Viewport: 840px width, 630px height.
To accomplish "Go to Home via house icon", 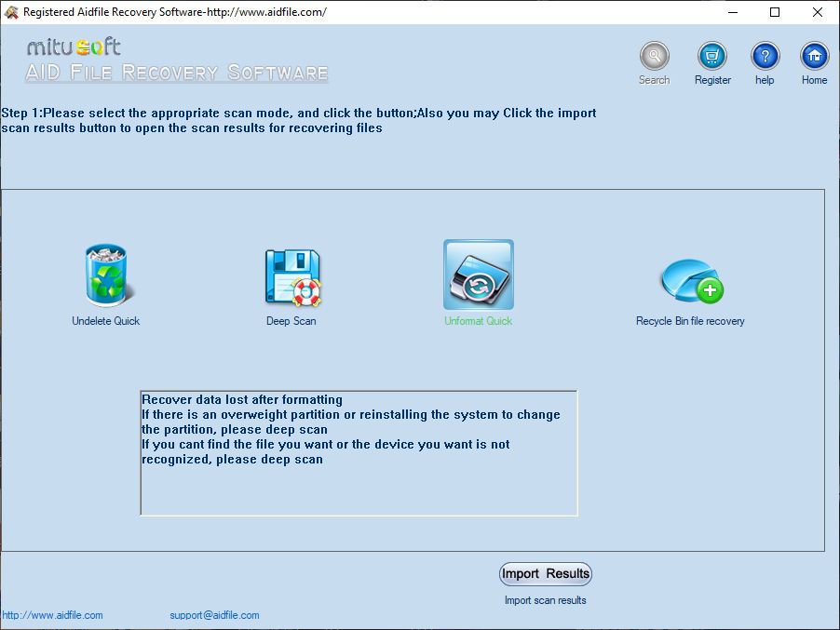I will 814,56.
